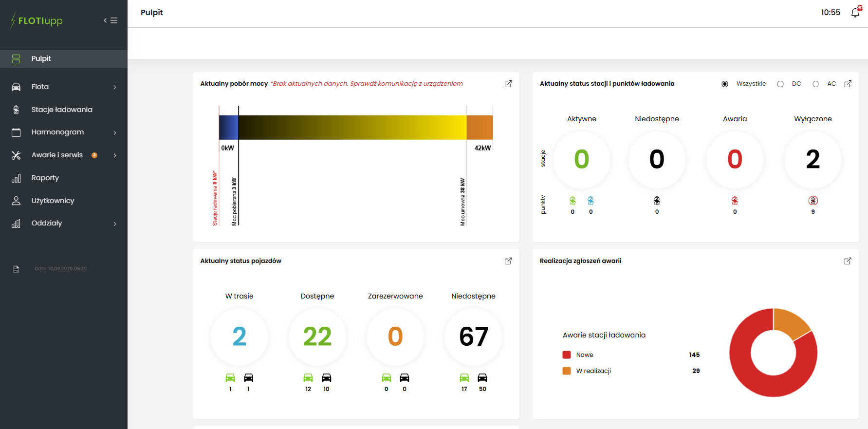
Task: Expand the Flota submenu
Action: (115, 87)
